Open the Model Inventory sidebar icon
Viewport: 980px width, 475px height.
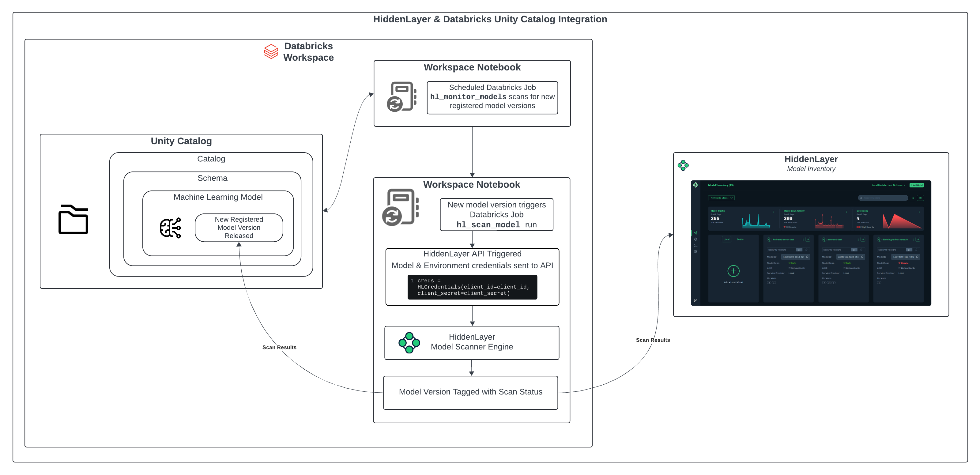(696, 233)
